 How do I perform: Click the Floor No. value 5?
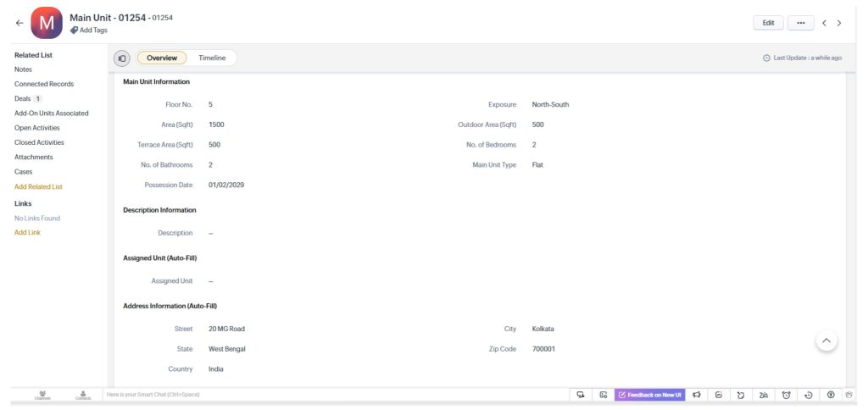coord(210,104)
